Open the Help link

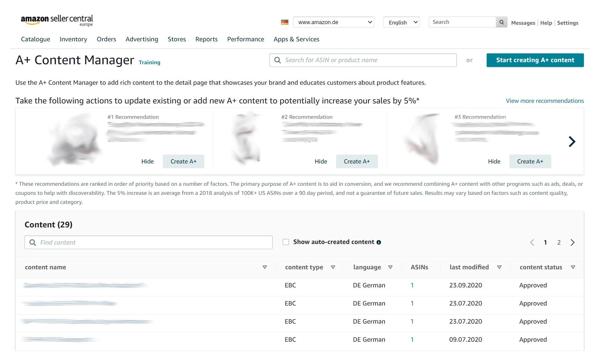[x=546, y=23]
